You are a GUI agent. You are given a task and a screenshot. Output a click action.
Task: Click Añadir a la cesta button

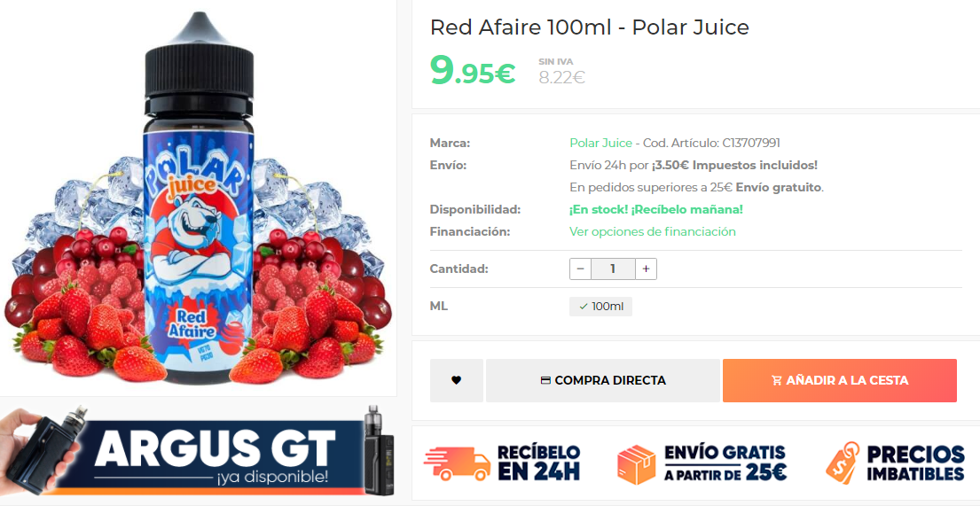point(839,380)
